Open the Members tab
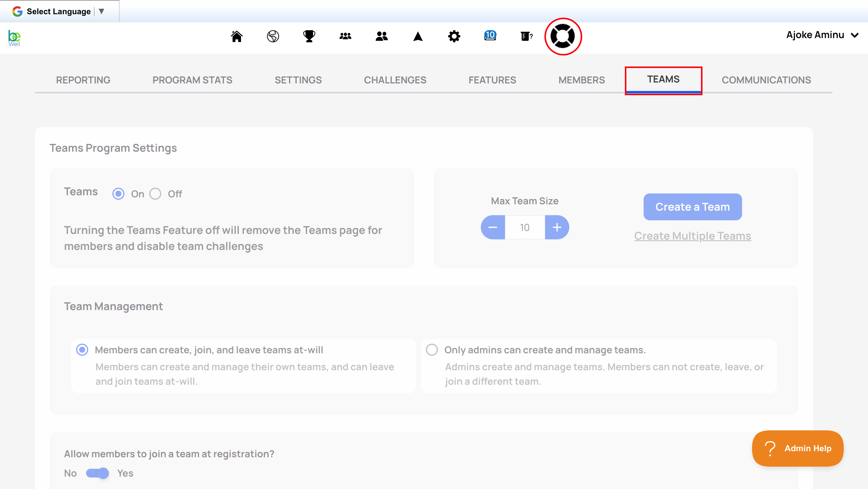This screenshot has height=489, width=868. [582, 80]
